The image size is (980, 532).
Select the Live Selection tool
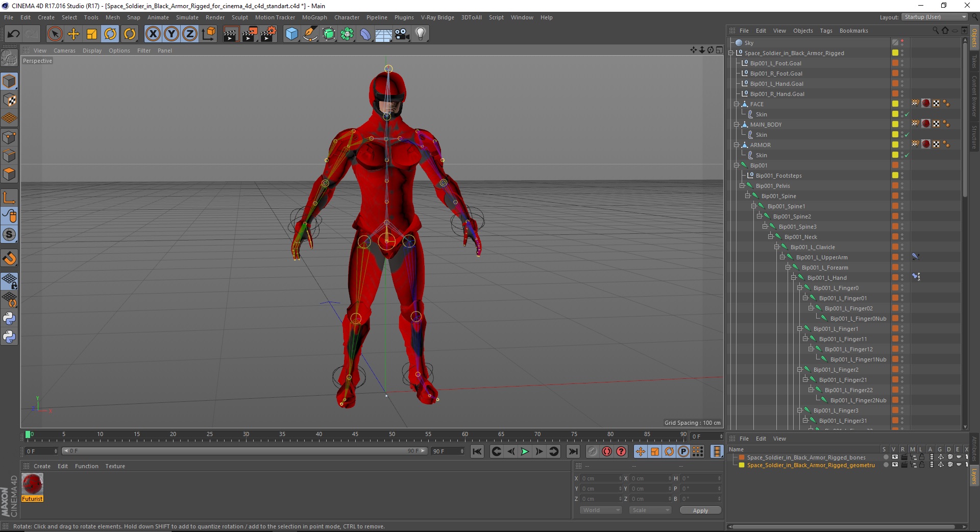point(55,34)
